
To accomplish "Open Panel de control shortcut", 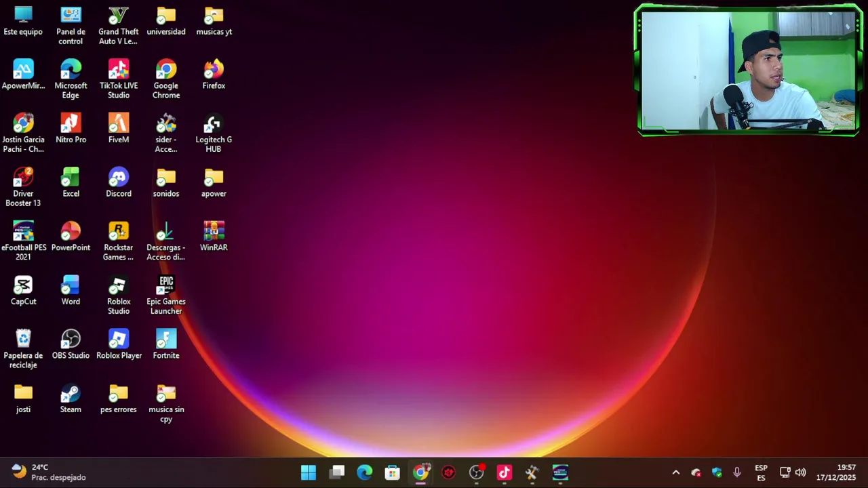I will (x=71, y=26).
